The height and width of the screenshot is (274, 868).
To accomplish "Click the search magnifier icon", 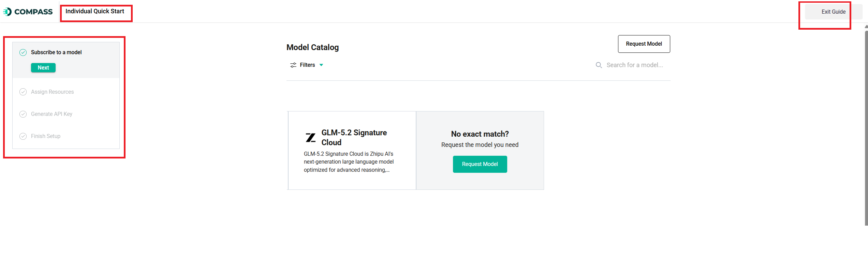I will (x=599, y=65).
